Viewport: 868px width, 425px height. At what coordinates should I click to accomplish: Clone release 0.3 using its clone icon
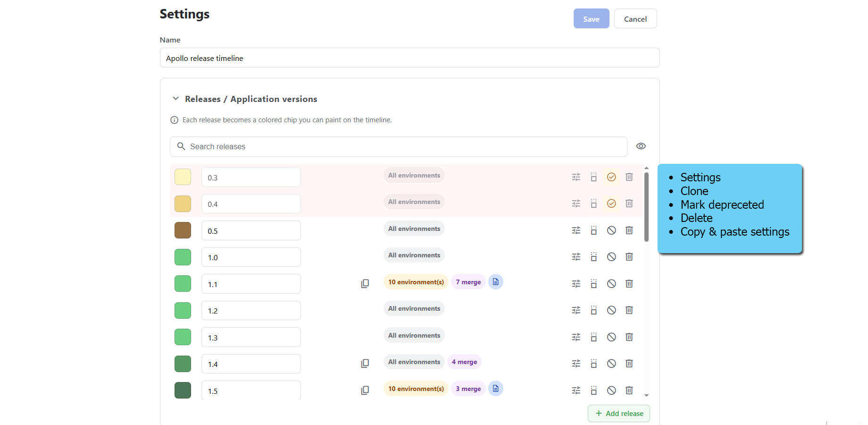pos(593,177)
